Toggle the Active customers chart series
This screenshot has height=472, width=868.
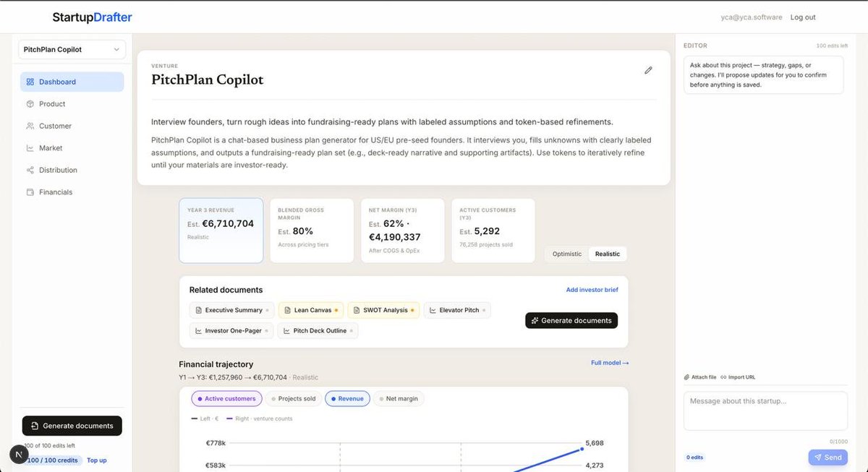226,398
